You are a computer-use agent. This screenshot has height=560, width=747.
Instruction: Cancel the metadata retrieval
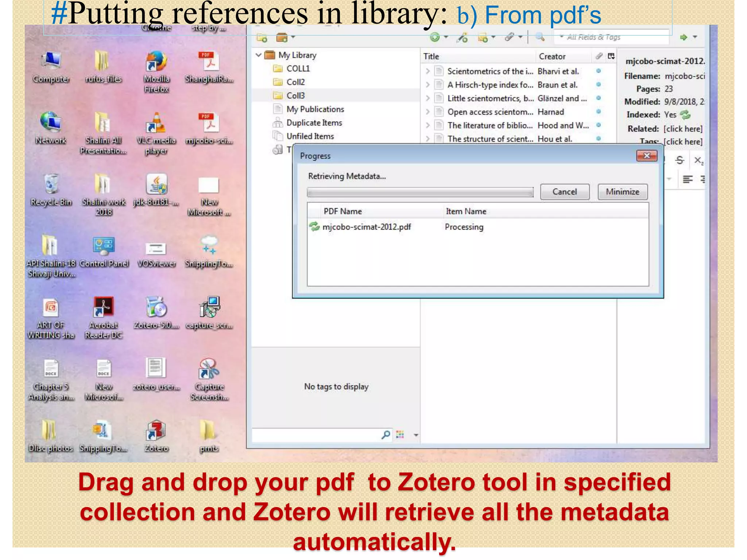565,192
